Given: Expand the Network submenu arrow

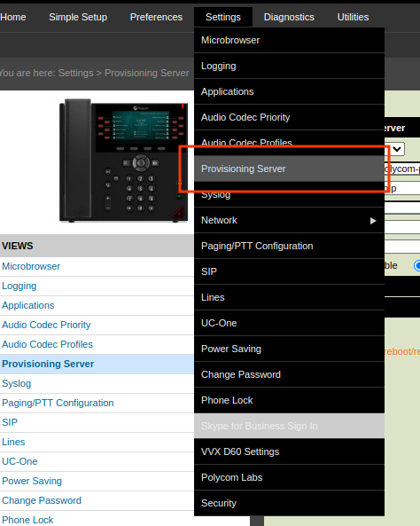Looking at the screenshot, I should tap(373, 220).
